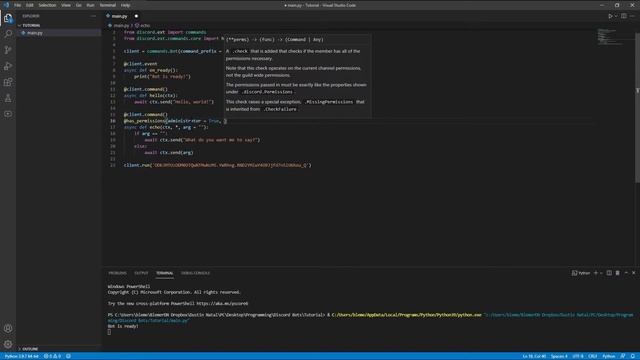Select the main.py editor tab
640x360 pixels.
coord(120,16)
